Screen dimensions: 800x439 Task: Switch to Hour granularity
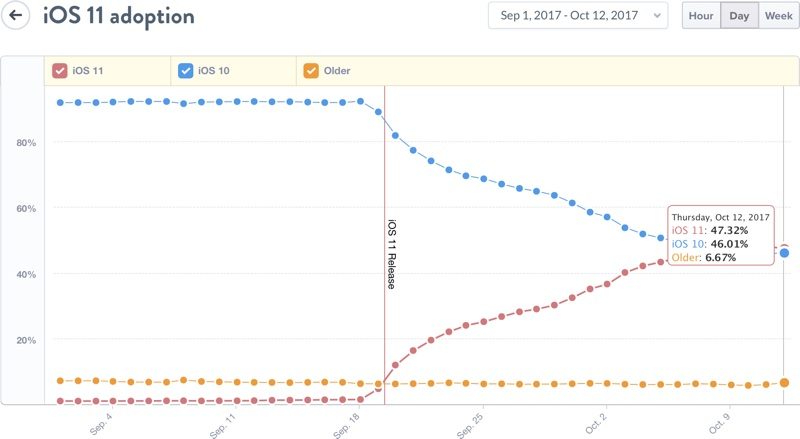click(700, 16)
